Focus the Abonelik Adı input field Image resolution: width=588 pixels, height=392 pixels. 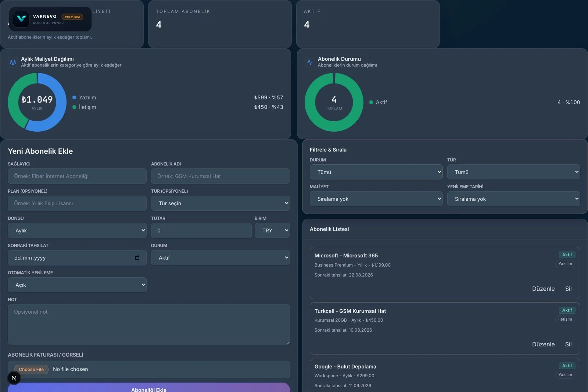tap(220, 176)
